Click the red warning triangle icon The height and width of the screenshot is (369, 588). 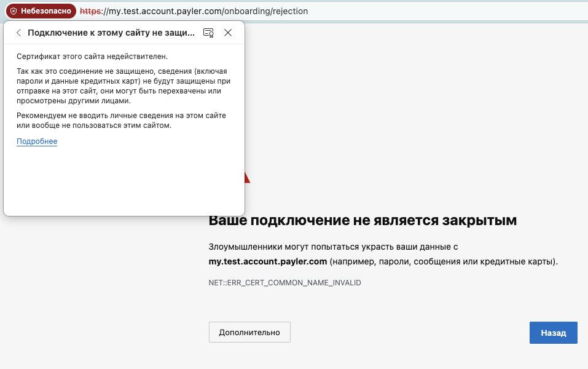(x=247, y=178)
